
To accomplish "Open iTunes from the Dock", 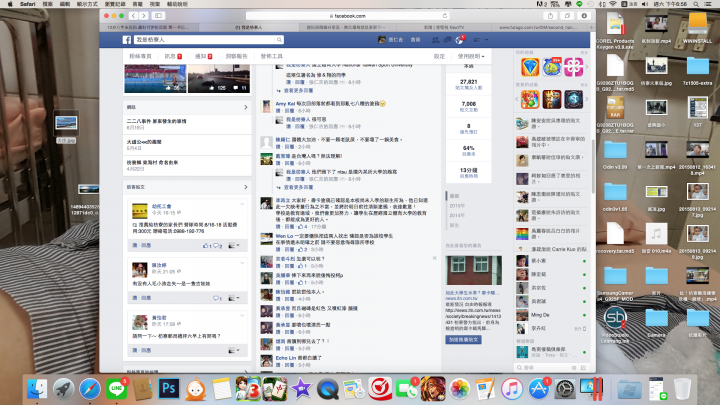I will point(512,389).
